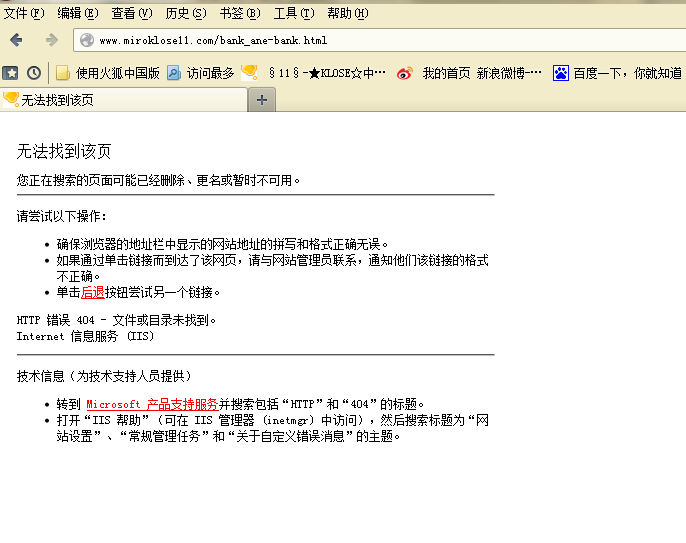The width and height of the screenshot is (686, 543).
Task: Open the 帮助(H) menu
Action: click(x=348, y=14)
